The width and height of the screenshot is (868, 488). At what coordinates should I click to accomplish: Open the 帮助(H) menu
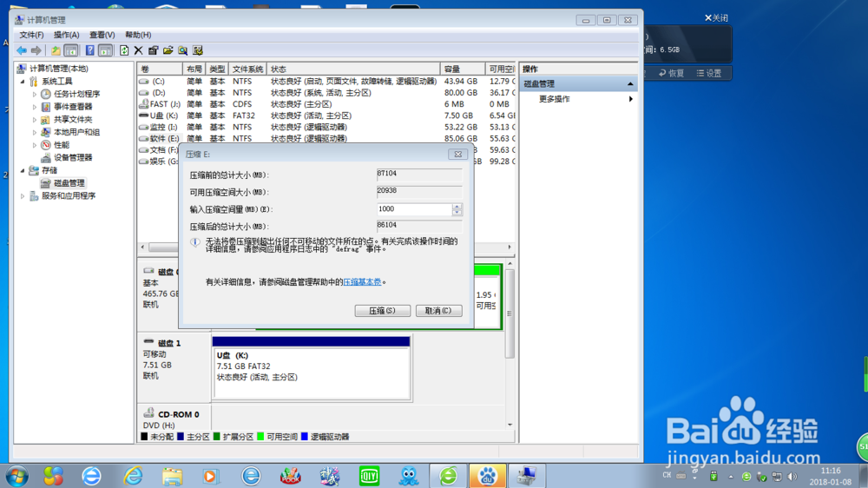[x=138, y=35]
